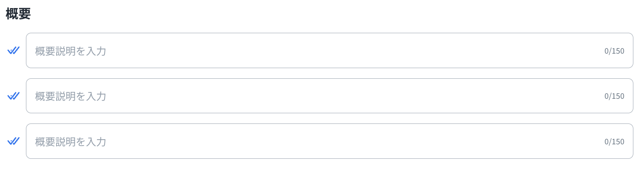
Task: Click the placeholder text in the bottom summary field
Action: [71, 142]
